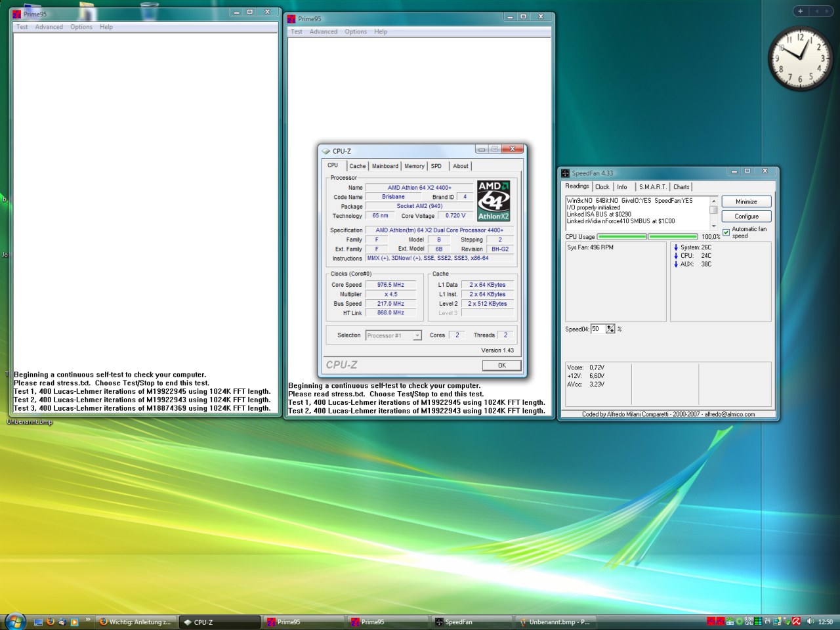This screenshot has height=630, width=840.
Task: Click left Prime95 title bar icon
Action: coord(18,14)
